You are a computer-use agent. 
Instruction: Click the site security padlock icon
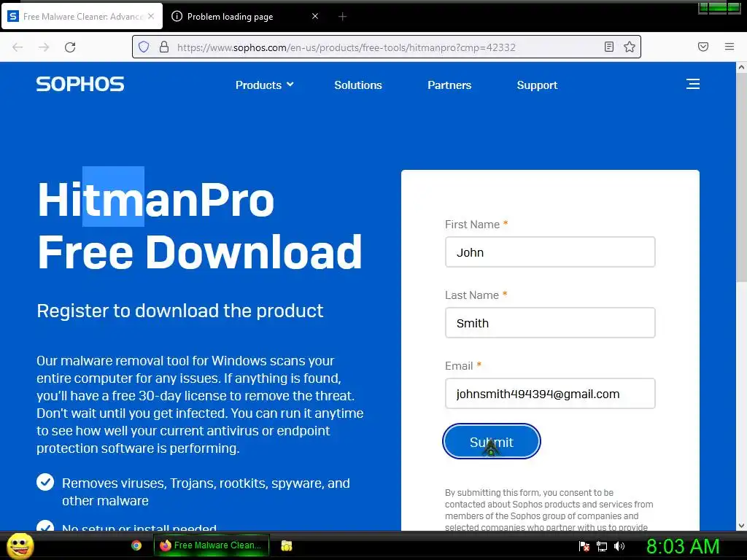(x=164, y=47)
